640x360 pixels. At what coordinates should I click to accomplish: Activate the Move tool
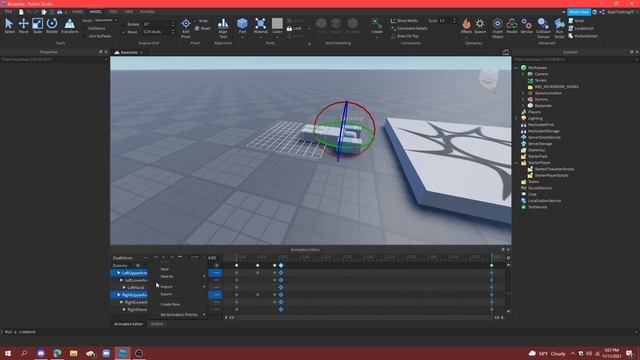click(x=23, y=26)
